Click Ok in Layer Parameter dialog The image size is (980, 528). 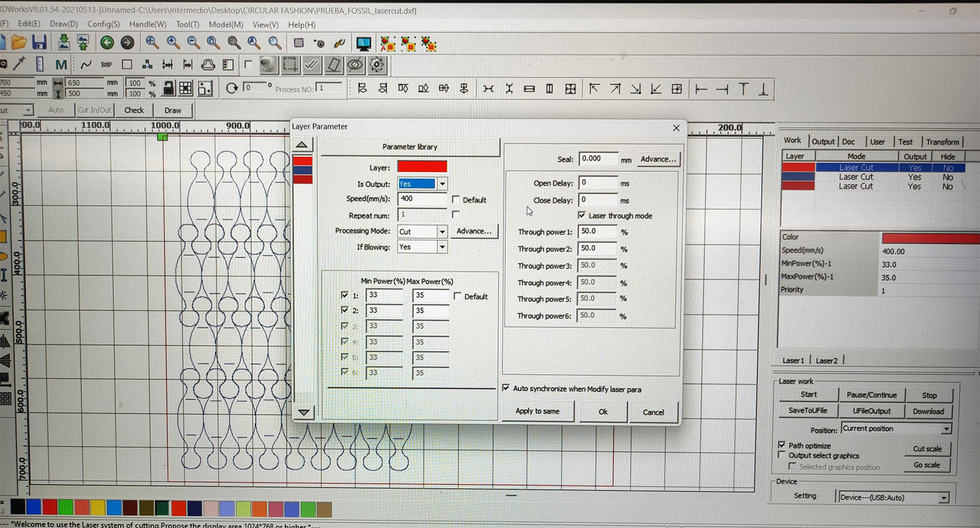point(603,412)
